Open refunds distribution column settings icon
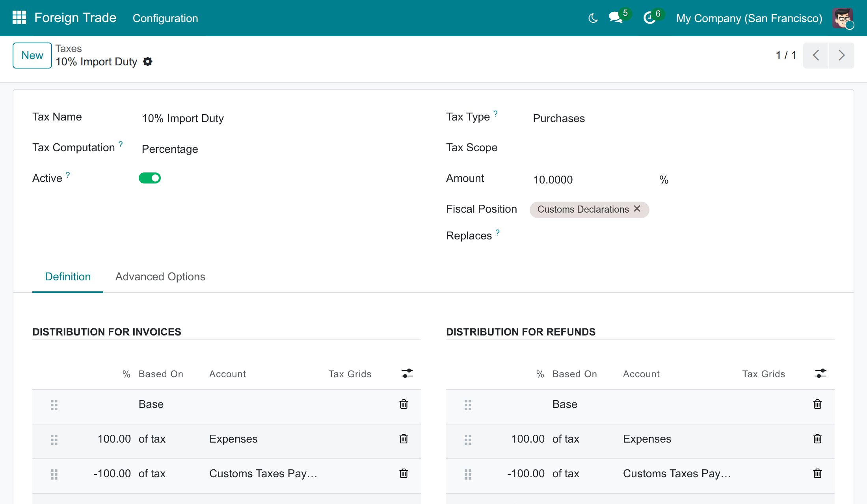This screenshot has width=867, height=504. pos(821,373)
